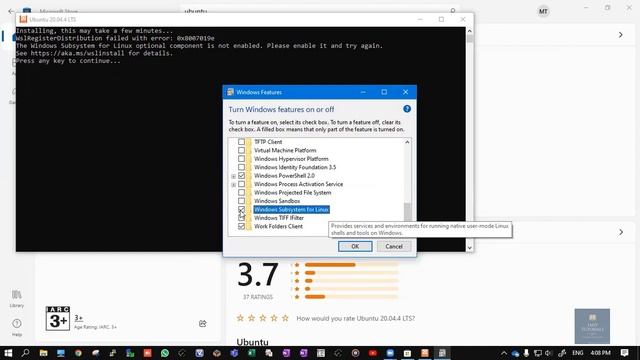Open the notification Action Center
640x360 pixels.
624,353
